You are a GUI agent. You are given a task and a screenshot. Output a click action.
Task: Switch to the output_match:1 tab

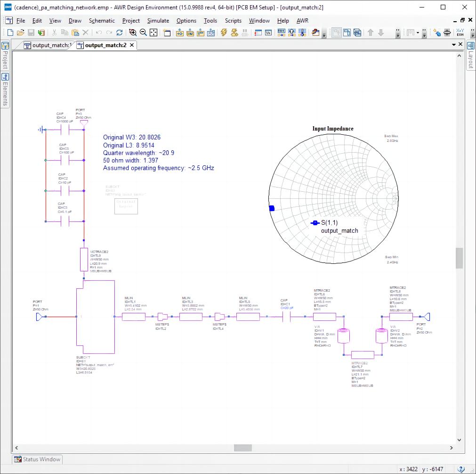[x=48, y=45]
